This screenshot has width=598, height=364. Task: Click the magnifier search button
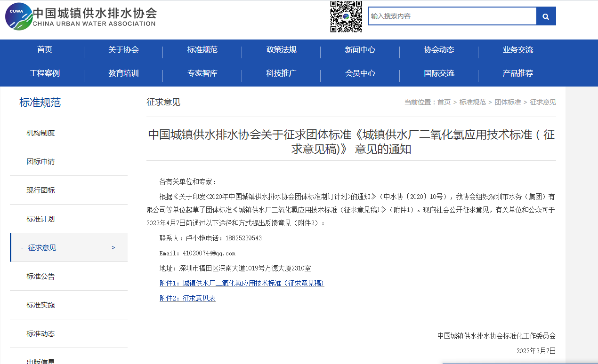pyautogui.click(x=546, y=16)
